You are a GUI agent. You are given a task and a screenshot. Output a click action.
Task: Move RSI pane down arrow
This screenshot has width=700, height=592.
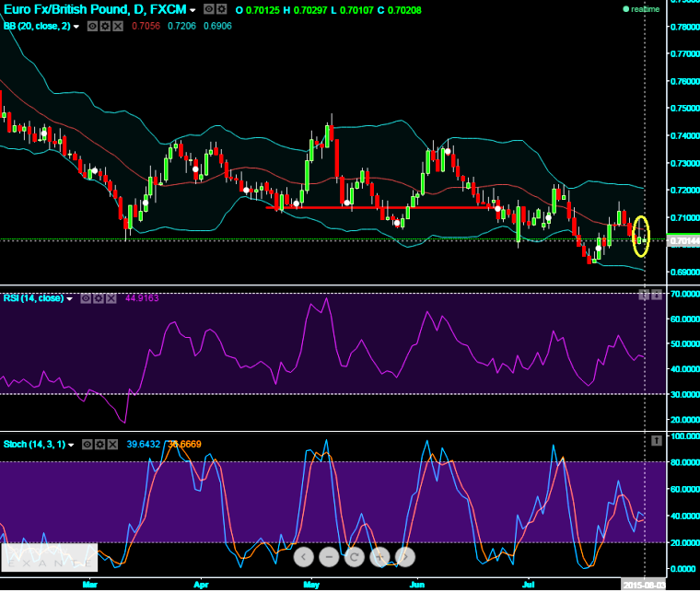click(x=656, y=295)
